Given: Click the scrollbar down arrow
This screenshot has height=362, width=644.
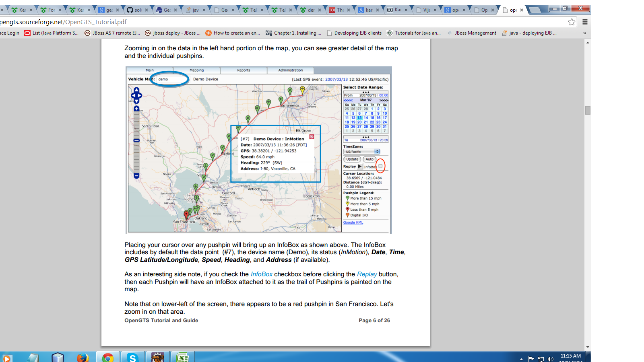Looking at the screenshot, I should [588, 347].
